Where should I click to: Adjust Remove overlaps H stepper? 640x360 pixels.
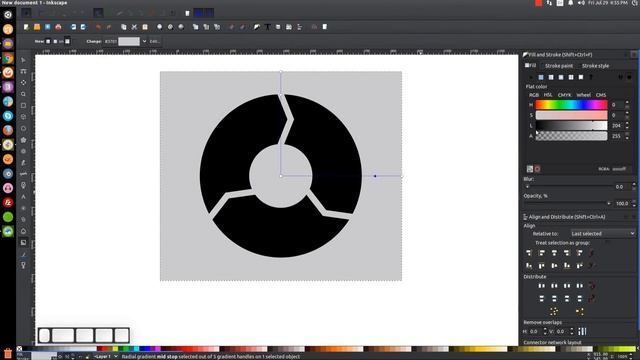click(545, 331)
